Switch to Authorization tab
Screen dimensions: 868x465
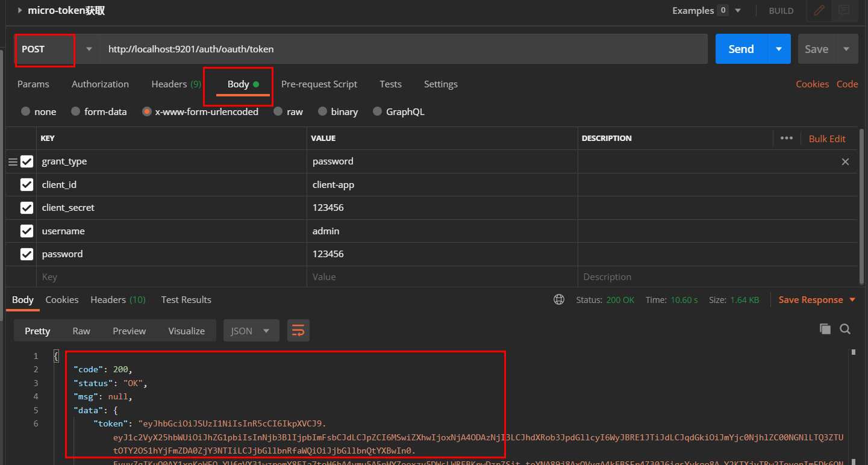click(x=100, y=84)
